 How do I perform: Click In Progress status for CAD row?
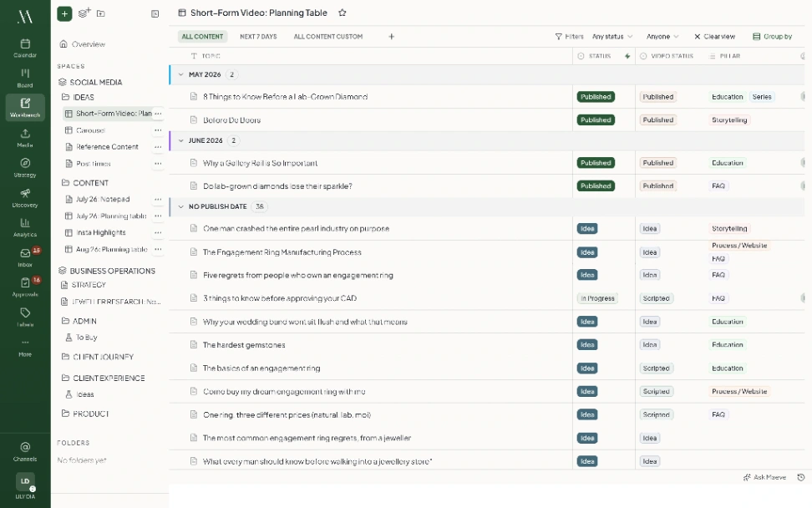coord(597,298)
